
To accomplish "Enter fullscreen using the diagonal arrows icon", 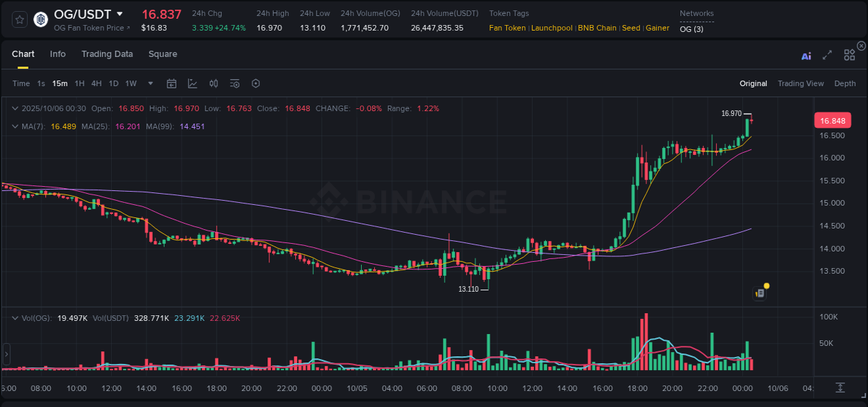I will tap(827, 56).
